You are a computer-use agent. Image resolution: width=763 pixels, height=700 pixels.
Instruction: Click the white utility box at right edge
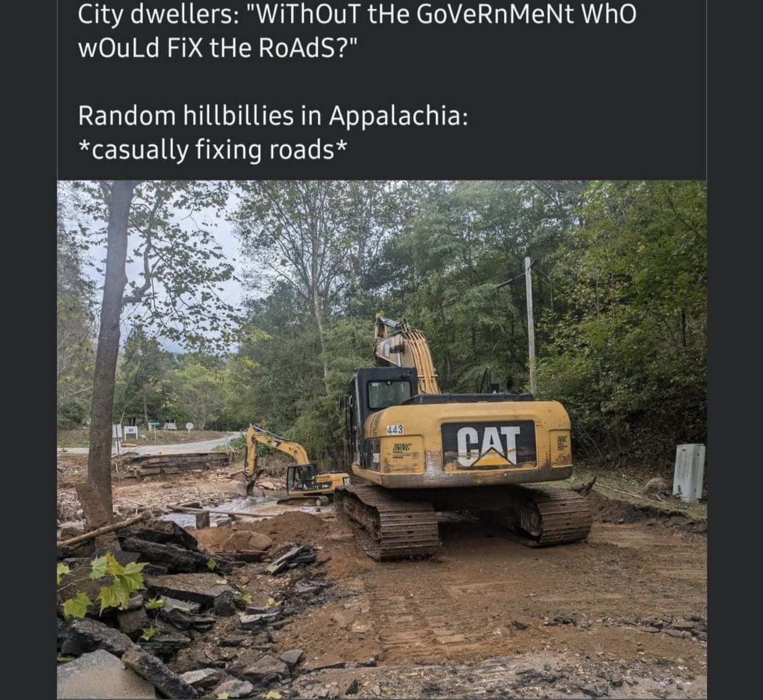click(x=688, y=472)
